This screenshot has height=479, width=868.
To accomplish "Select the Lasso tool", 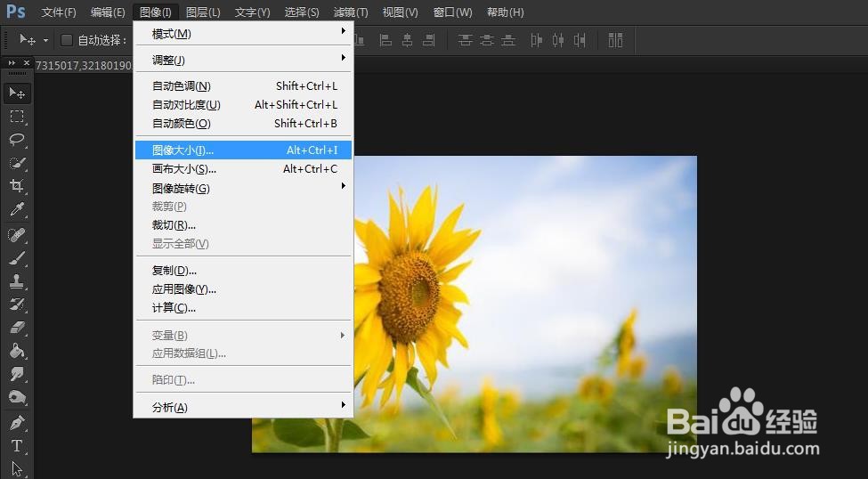I will pos(17,140).
